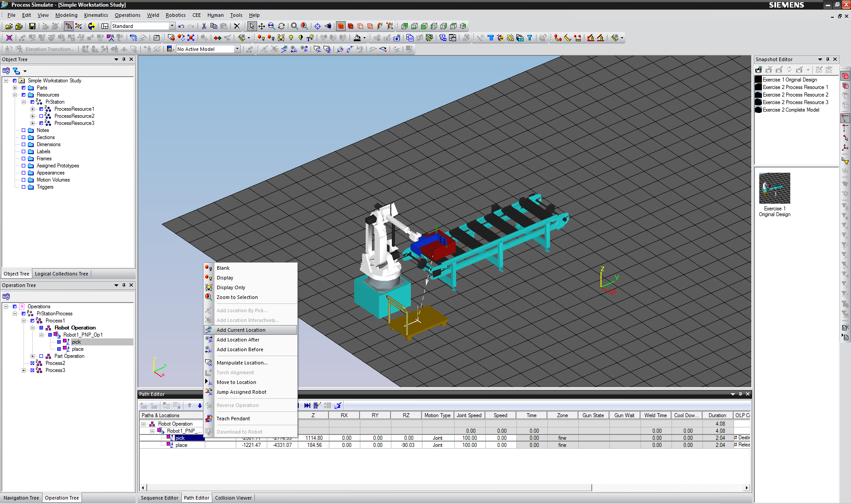Click the Rotate view tool
851x504 pixels.
[x=281, y=26]
